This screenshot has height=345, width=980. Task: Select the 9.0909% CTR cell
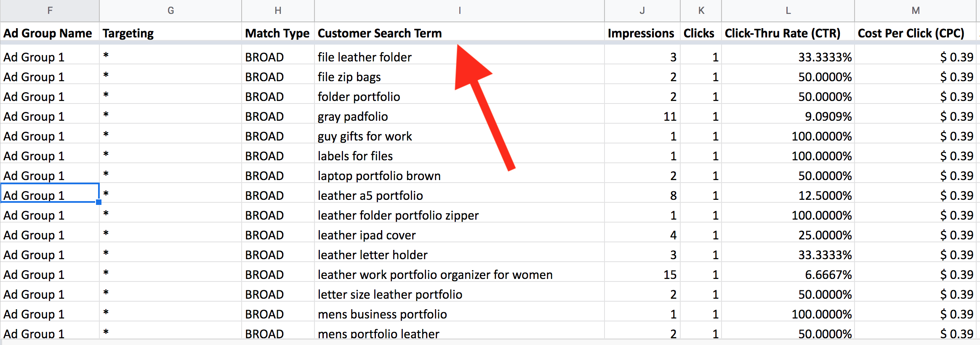tap(788, 116)
